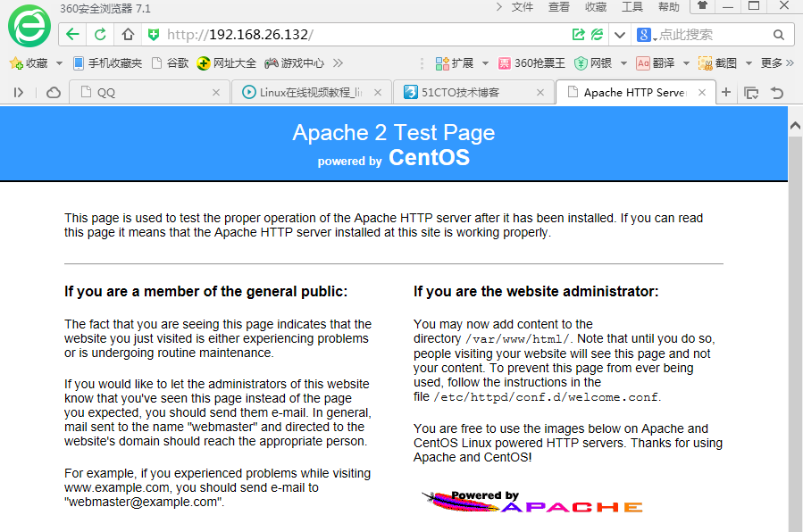Close the Linux在线视频教程 tab
Viewport: 803px width, 532px height.
(x=378, y=93)
